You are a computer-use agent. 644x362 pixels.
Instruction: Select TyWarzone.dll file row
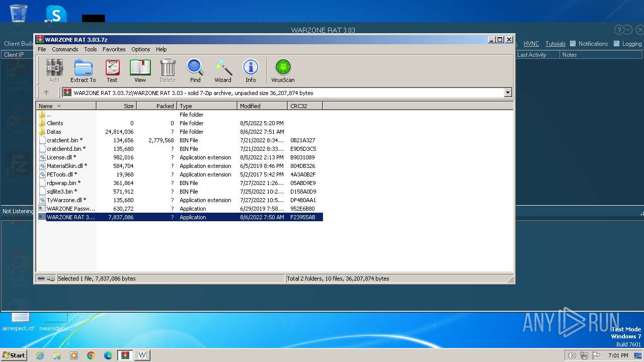pos(180,200)
